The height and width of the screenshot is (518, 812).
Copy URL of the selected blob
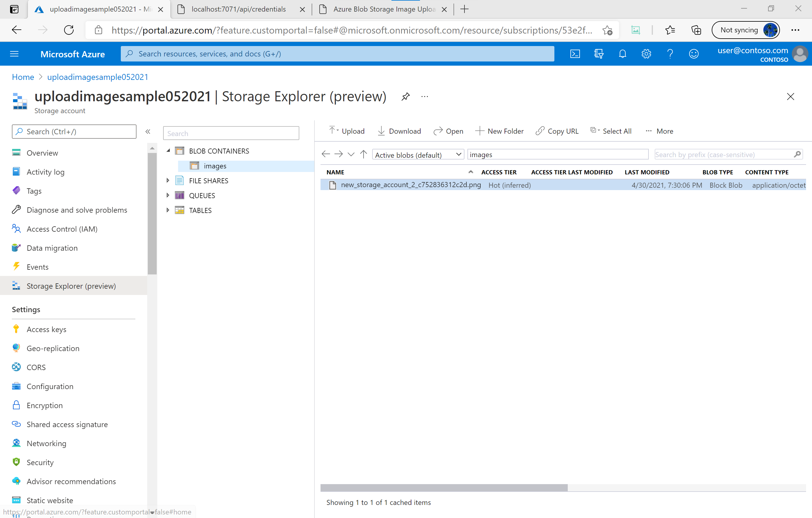pos(557,131)
